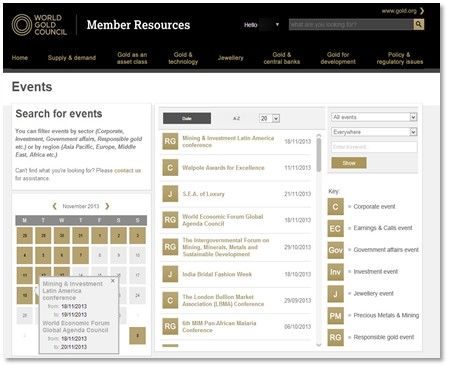Open The Intergovernmental Forum on Mining event
This screenshot has width=449, height=367.
point(226,247)
